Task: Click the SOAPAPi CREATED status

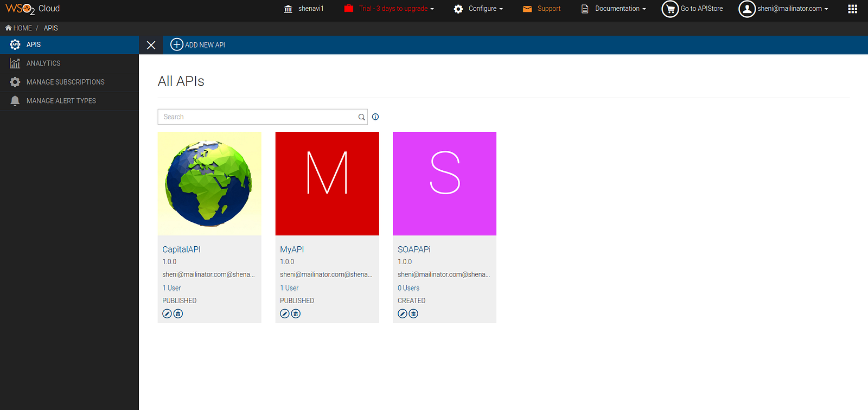Action: pyautogui.click(x=412, y=300)
